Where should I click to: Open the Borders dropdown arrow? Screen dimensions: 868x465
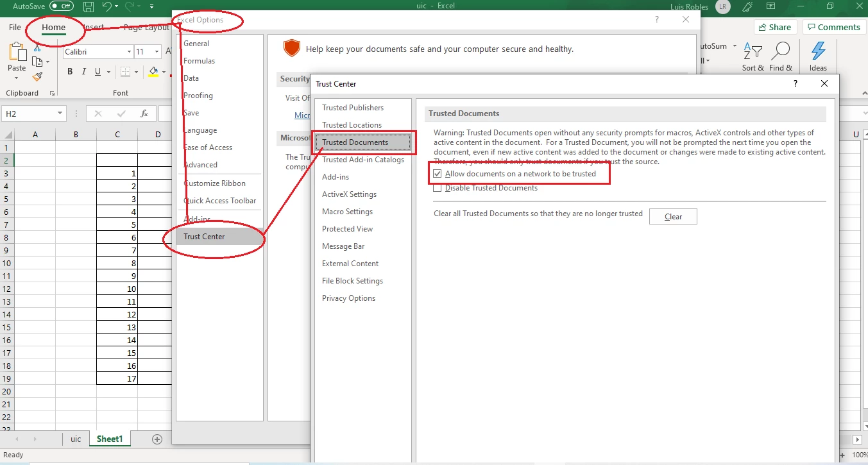[x=136, y=72]
